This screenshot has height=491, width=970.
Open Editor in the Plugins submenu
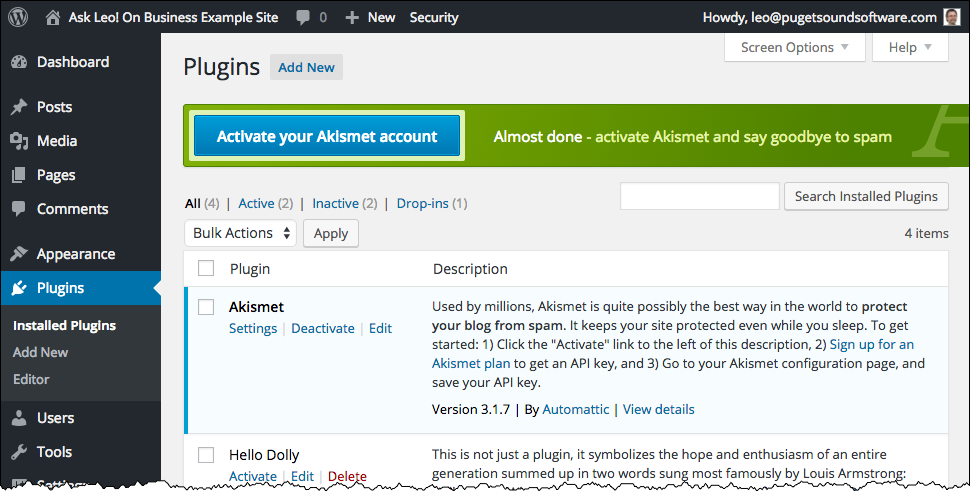(31, 380)
